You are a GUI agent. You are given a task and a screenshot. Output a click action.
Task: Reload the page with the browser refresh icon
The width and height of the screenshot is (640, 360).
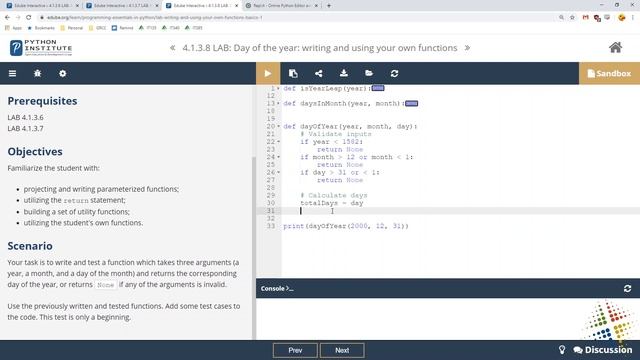click(29, 18)
